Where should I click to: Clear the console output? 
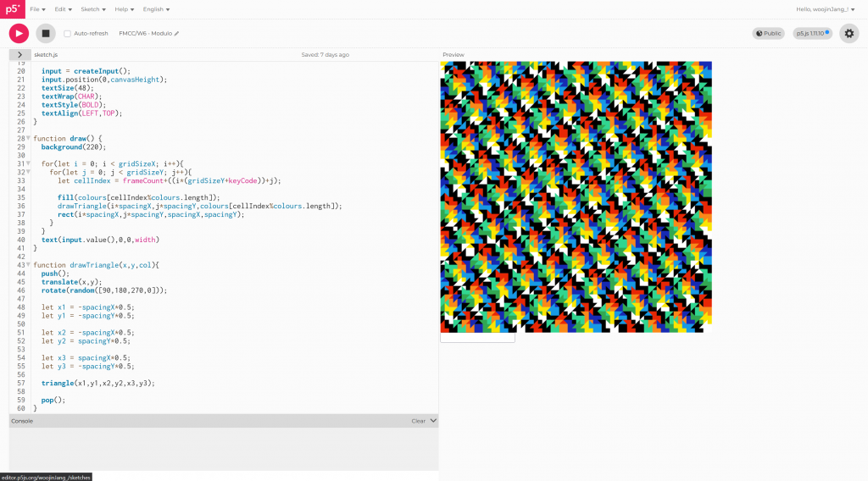pos(418,420)
